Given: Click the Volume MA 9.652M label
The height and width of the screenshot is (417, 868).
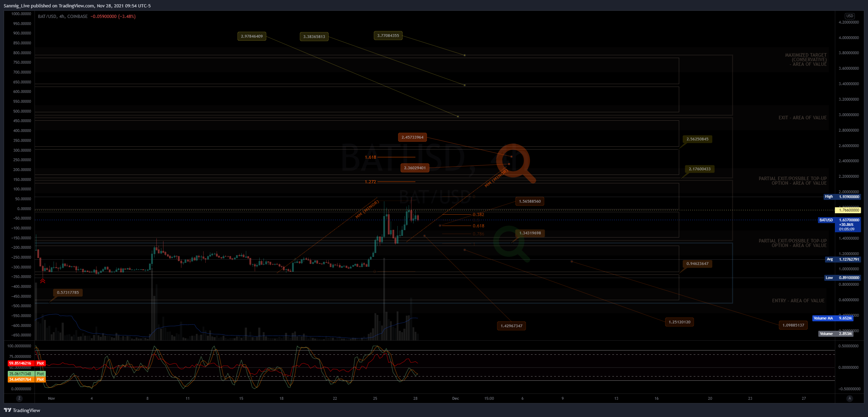Looking at the screenshot, I should [x=833, y=318].
